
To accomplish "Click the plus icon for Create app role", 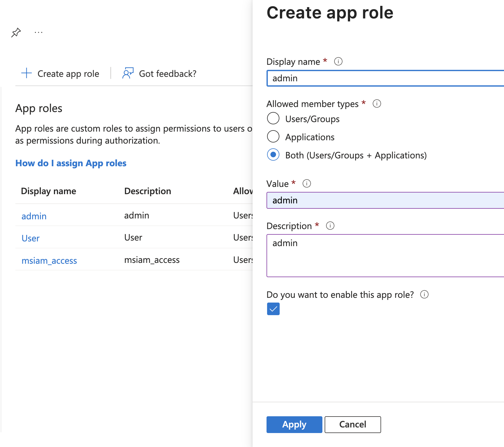I will click(x=27, y=73).
